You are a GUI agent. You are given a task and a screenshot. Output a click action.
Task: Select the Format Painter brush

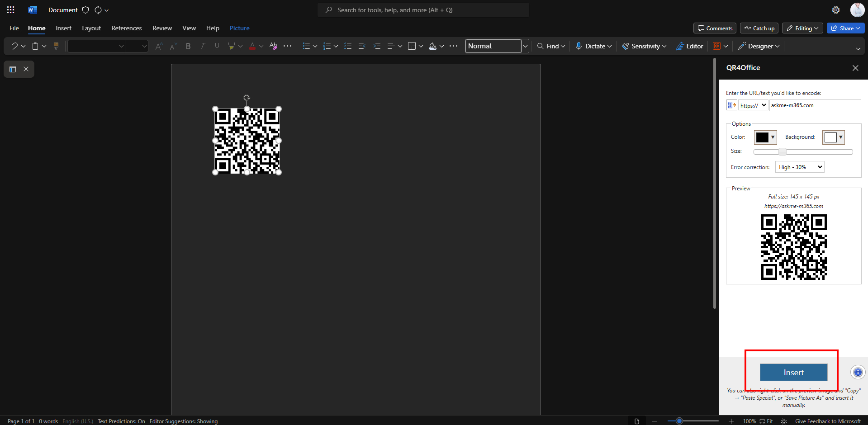[x=56, y=46]
